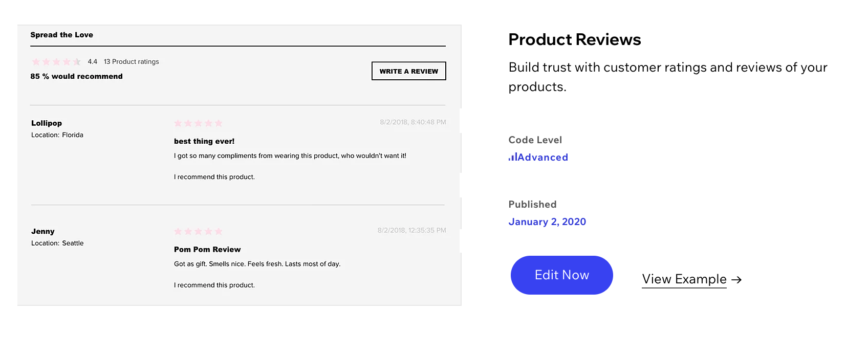The height and width of the screenshot is (356, 868).
Task: Click the stars on Lollipop's review
Action: coord(198,123)
